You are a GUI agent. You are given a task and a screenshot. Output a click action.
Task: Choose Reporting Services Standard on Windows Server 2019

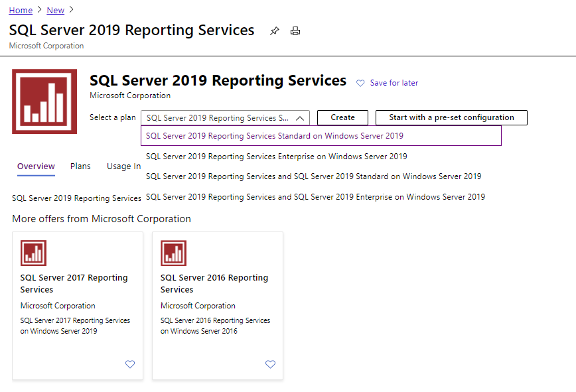(321, 136)
